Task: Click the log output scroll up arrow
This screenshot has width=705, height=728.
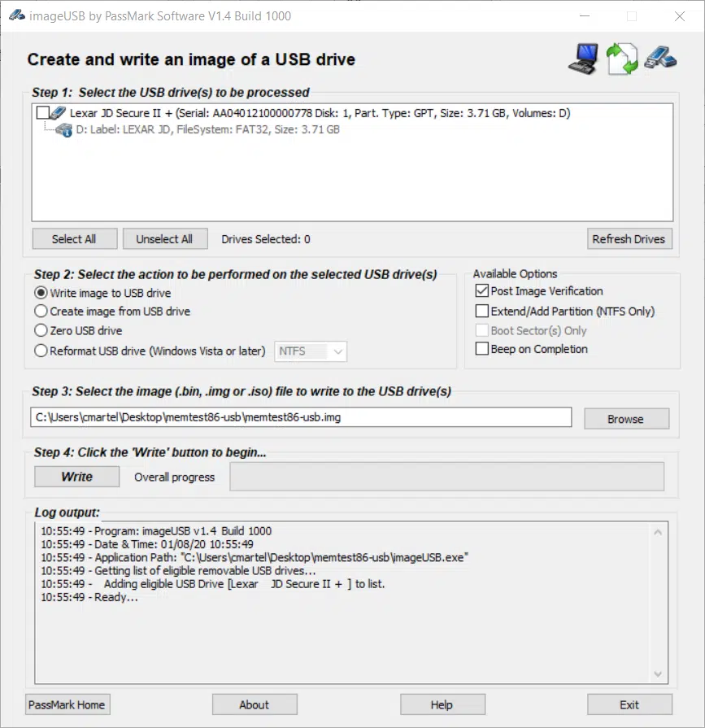Action: point(658,533)
